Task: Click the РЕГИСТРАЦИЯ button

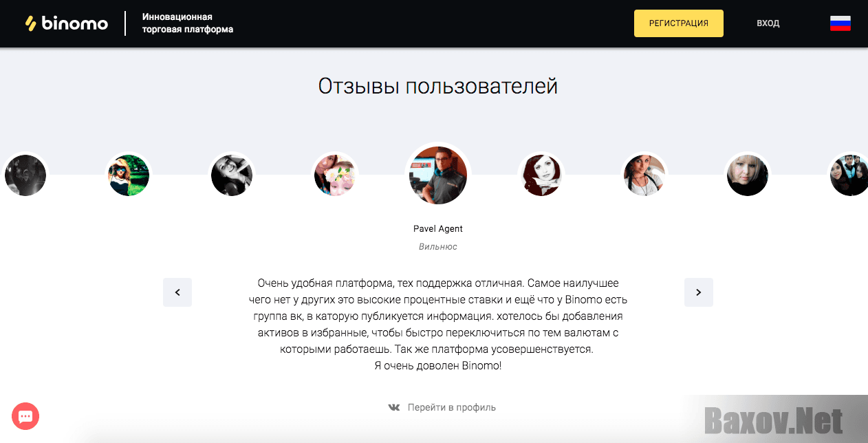Action: pyautogui.click(x=679, y=23)
